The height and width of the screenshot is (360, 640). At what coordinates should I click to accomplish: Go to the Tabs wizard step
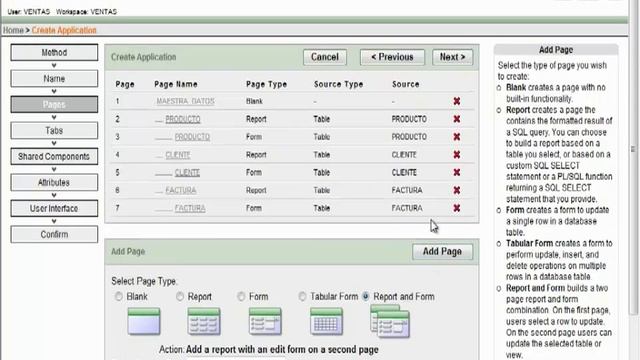[54, 131]
